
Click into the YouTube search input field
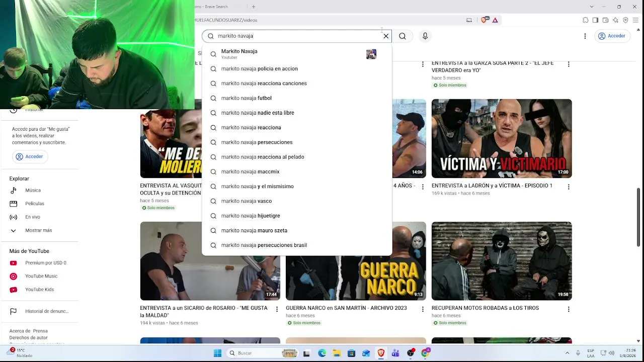[298, 36]
